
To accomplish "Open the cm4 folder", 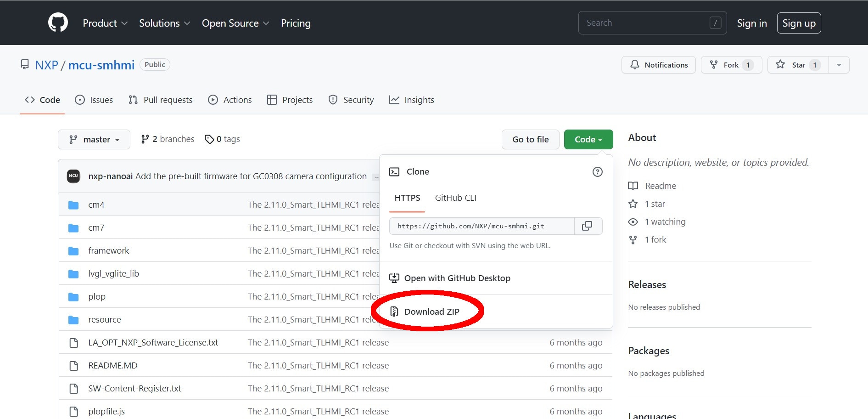I will (x=96, y=205).
